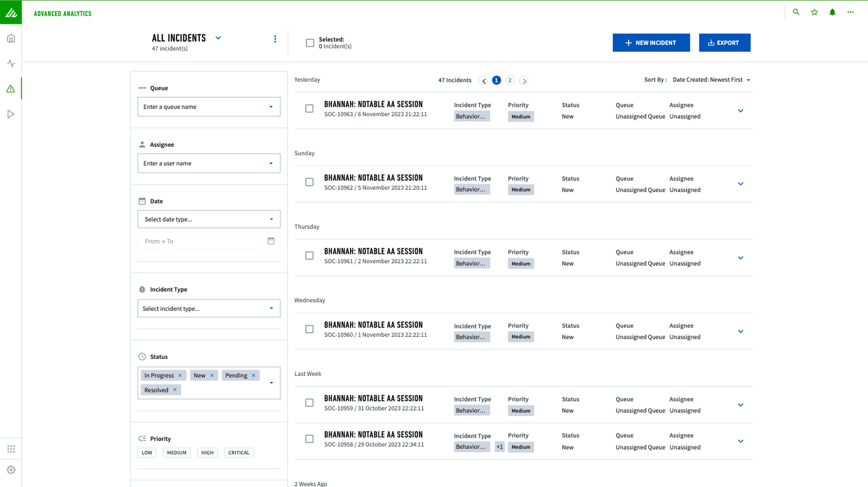
Task: Click the favorites star icon in top bar
Action: point(814,12)
